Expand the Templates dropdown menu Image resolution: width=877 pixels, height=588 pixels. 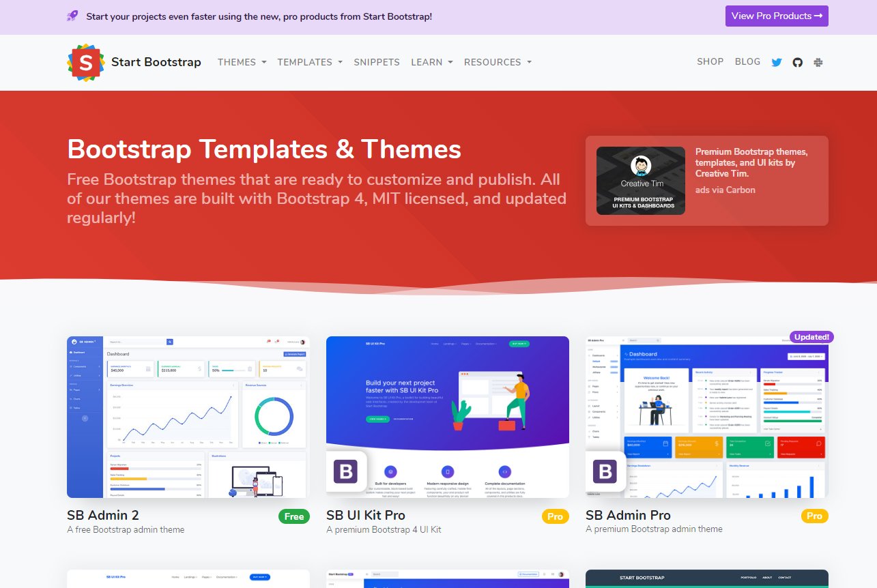click(x=310, y=62)
